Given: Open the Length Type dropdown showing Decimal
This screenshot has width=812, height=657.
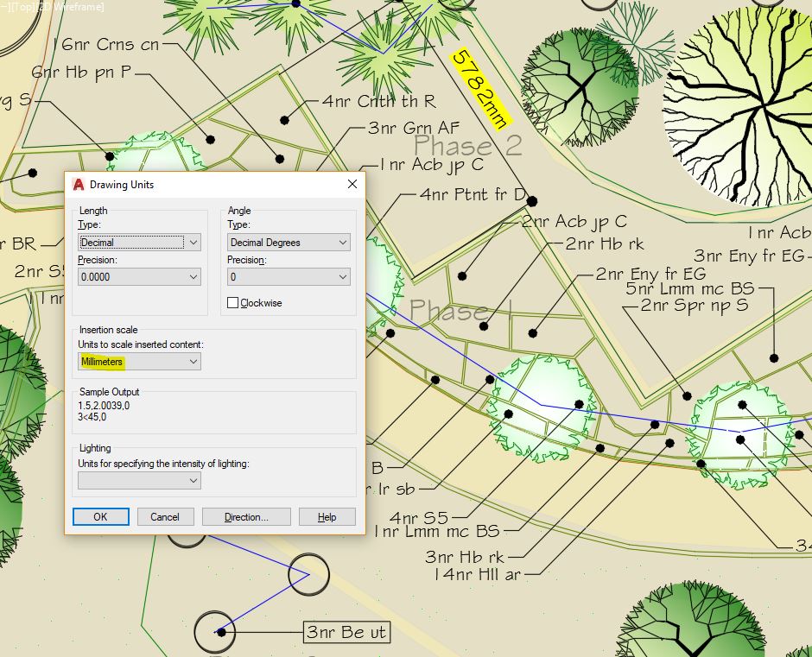Looking at the screenshot, I should 139,243.
